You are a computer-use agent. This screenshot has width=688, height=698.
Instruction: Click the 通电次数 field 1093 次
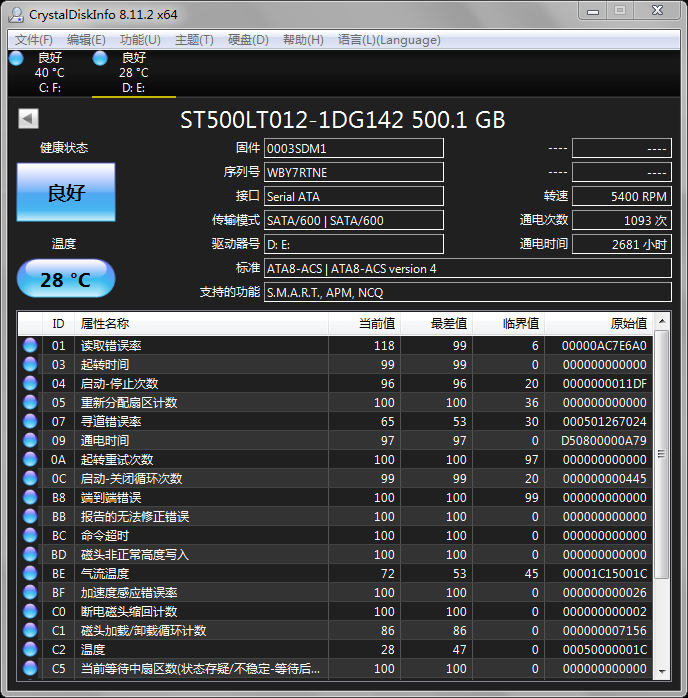tap(622, 220)
